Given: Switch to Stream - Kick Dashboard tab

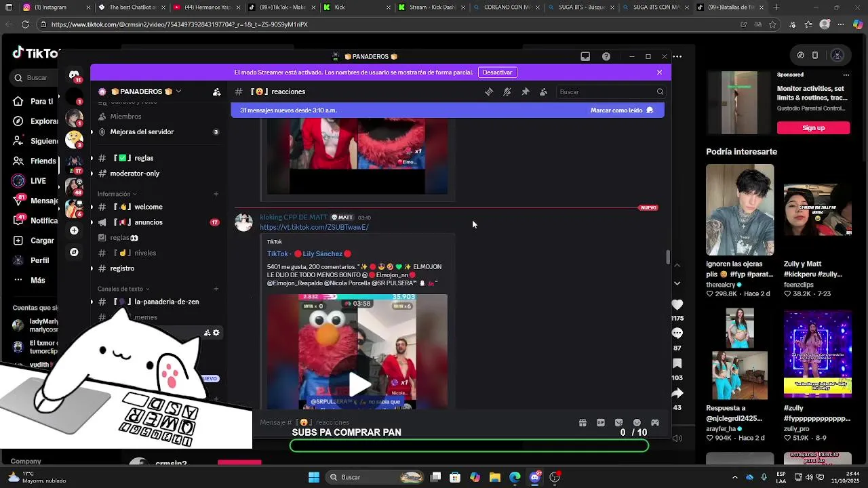Looking at the screenshot, I should pos(431,7).
